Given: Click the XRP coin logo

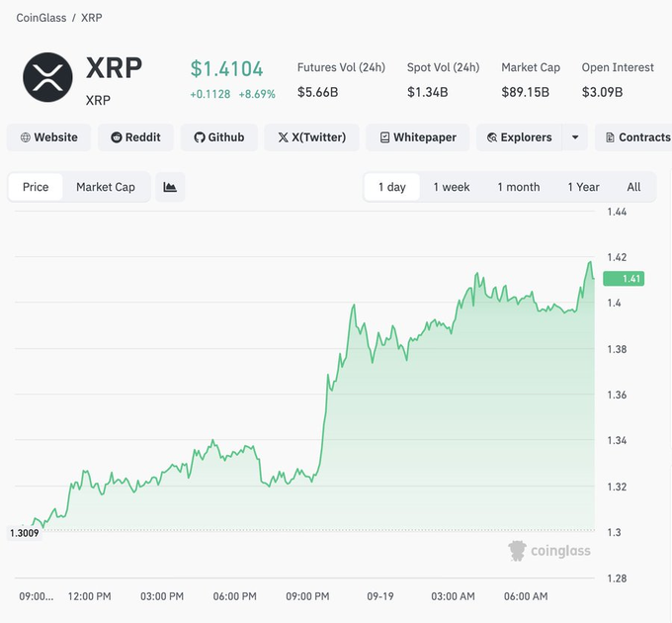Looking at the screenshot, I should [x=47, y=77].
